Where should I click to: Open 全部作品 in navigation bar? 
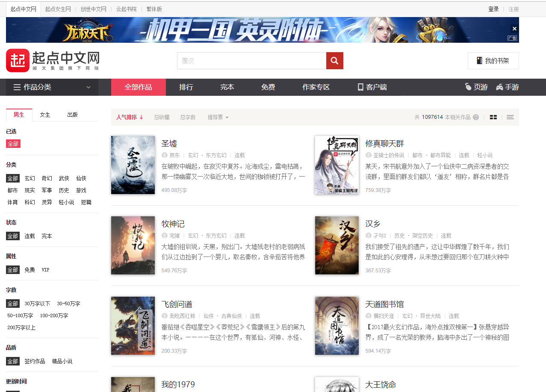point(138,87)
